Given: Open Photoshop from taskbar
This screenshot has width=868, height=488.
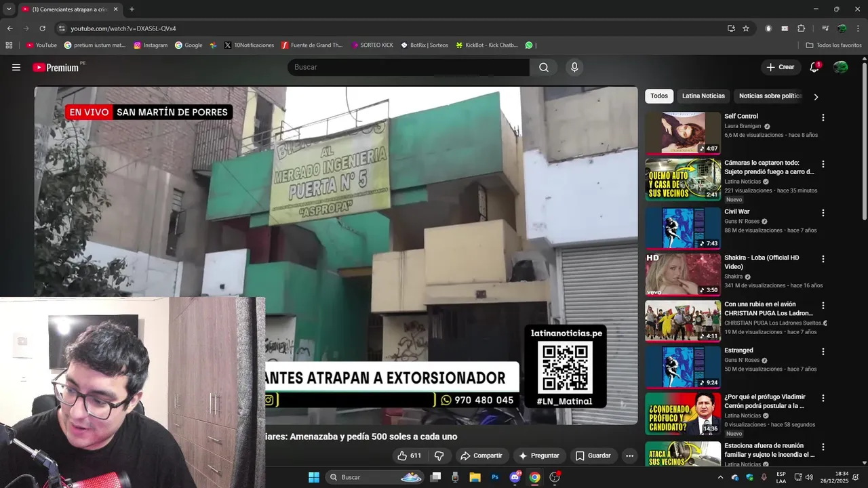Looking at the screenshot, I should (495, 477).
